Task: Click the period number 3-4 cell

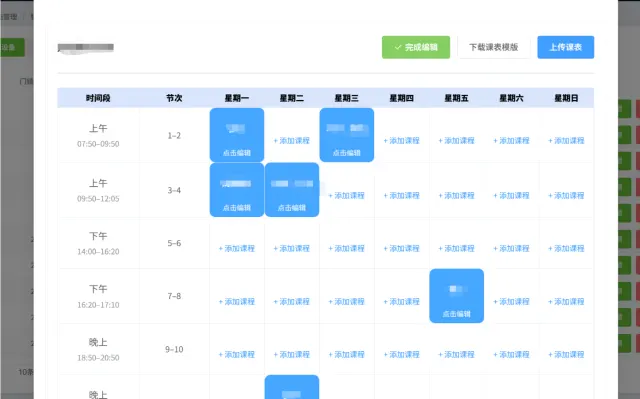Action: click(x=174, y=190)
